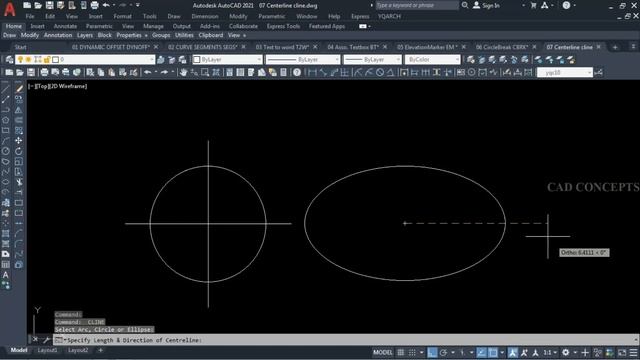Switch to the Express Tools ribbon tab
The width and height of the screenshot is (640, 360).
pos(283,26)
